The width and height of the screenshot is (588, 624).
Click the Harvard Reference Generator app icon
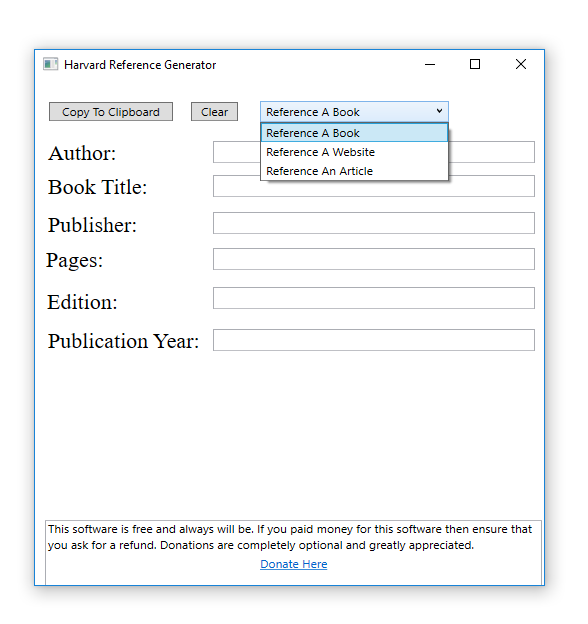[51, 64]
